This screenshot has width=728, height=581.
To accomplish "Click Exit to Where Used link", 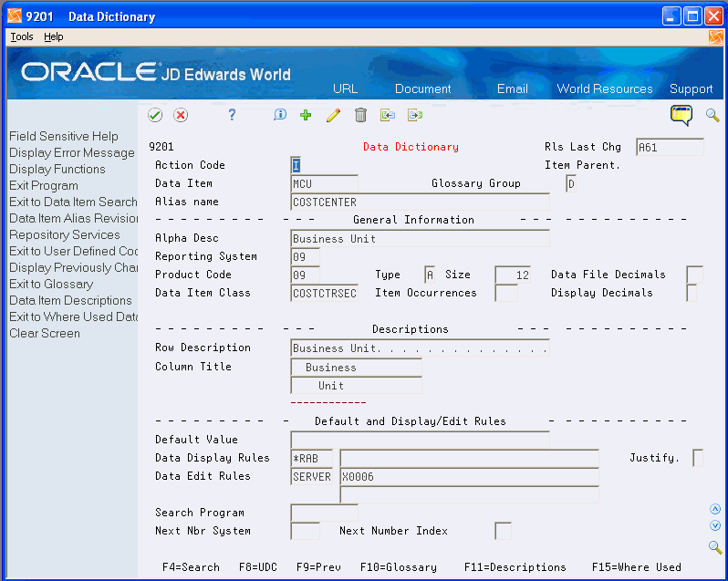I will tap(73, 317).
